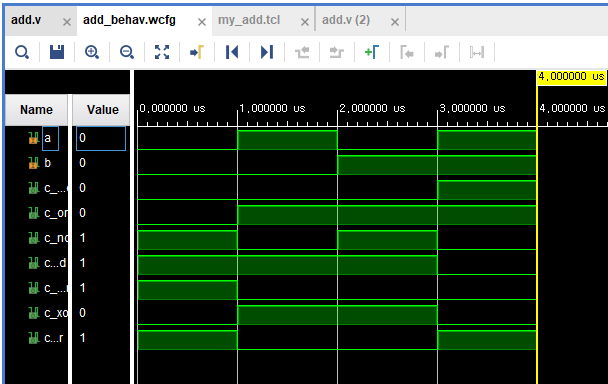Select the add_behav.wcfg tab
The width and height of the screenshot is (608, 384).
click(129, 20)
